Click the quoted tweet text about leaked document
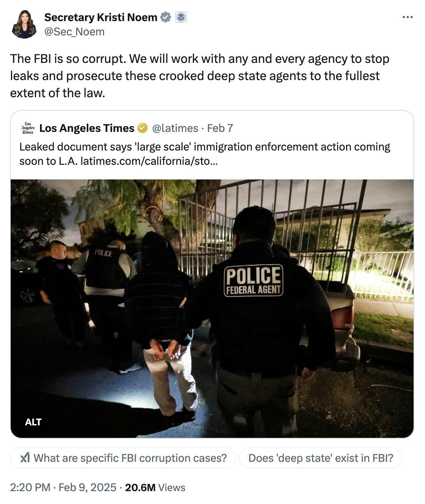Screen dimensions: 425x504 [x=205, y=154]
